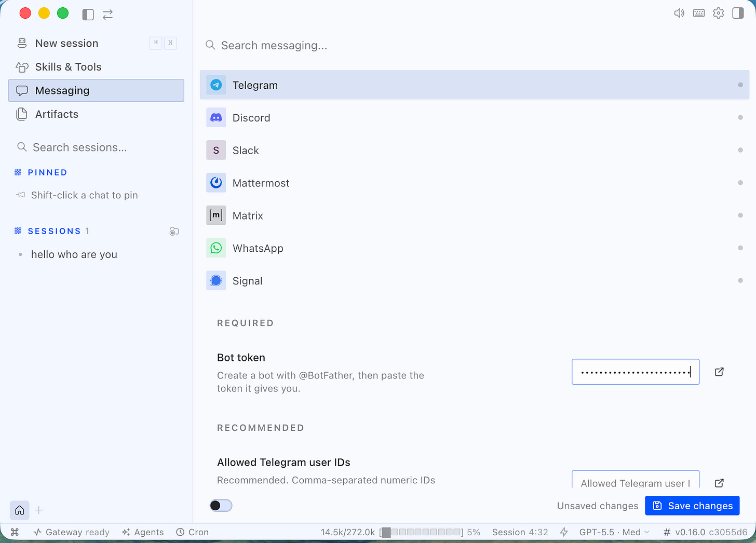The height and width of the screenshot is (543, 756).
Task: Click the WhatsApp logo icon
Action: (216, 248)
